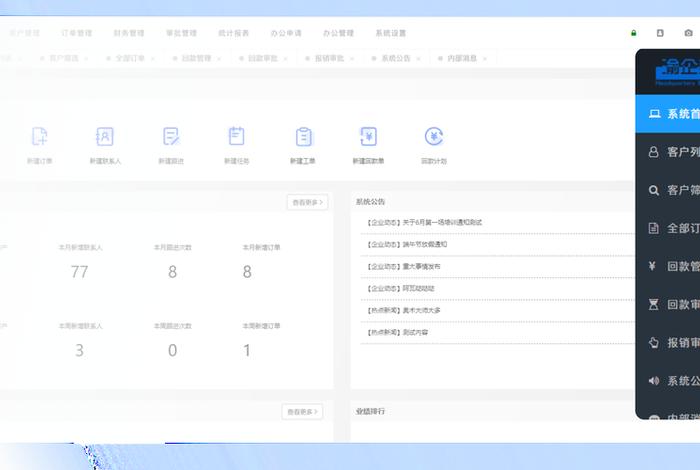
Task: Click the 本月新增联系人 value 77
Action: click(x=79, y=271)
